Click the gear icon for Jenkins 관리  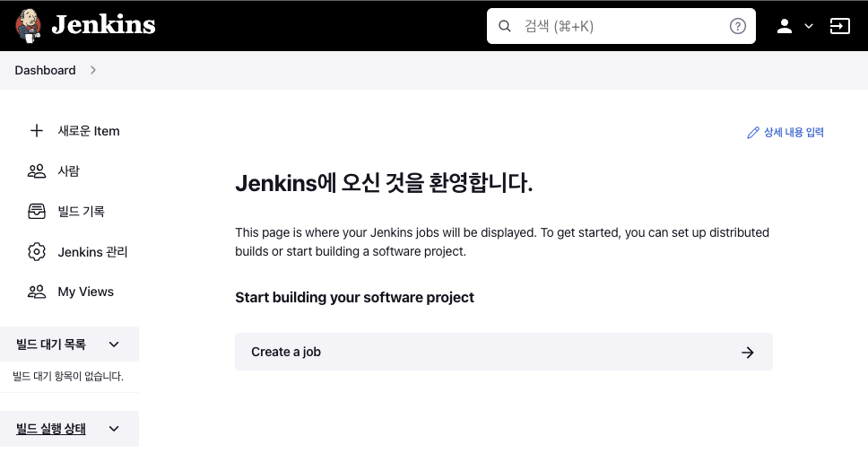pyautogui.click(x=37, y=251)
